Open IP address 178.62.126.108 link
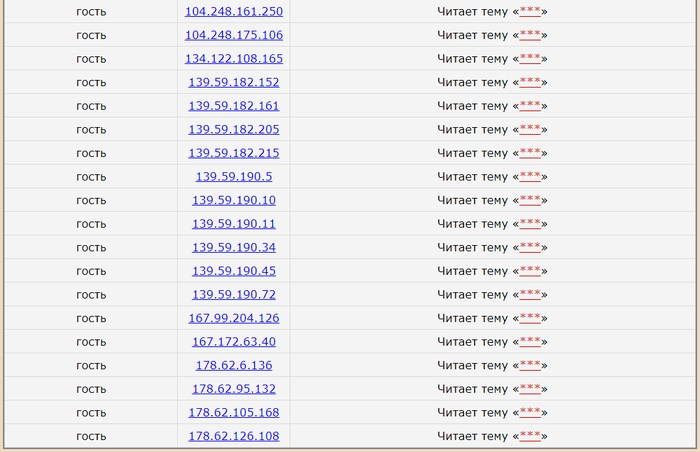 [234, 436]
